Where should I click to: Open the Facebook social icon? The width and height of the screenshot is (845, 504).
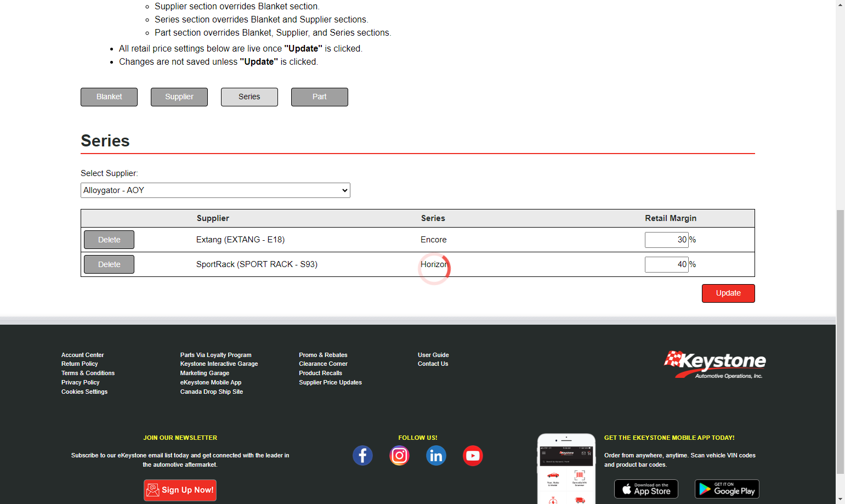click(362, 456)
